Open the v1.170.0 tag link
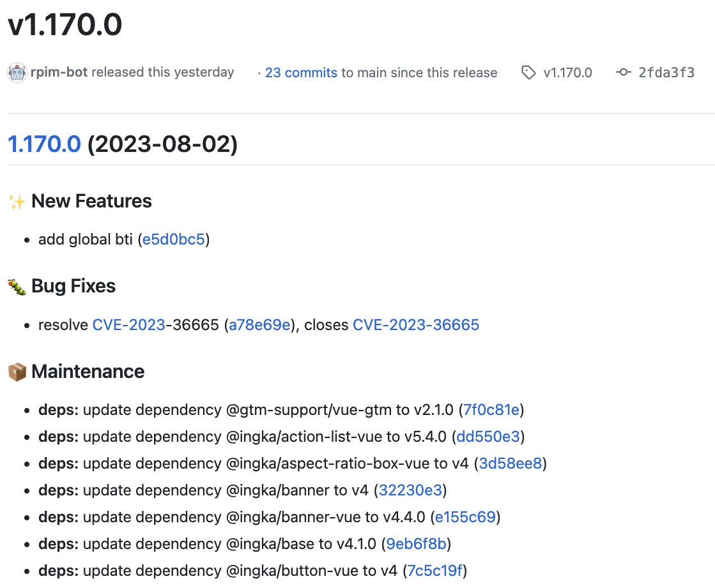Image resolution: width=715 pixels, height=588 pixels. [x=567, y=72]
